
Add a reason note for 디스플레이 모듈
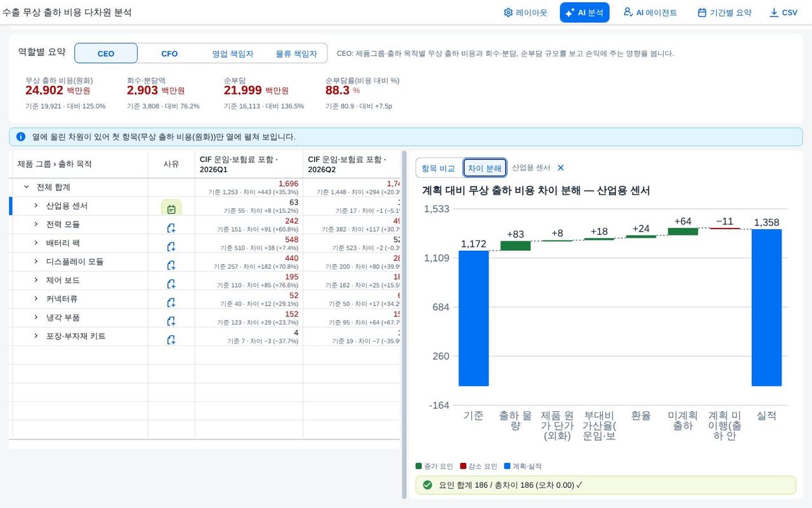171,265
